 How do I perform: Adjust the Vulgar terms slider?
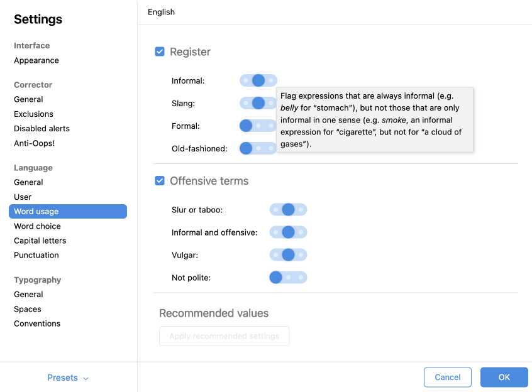tap(288, 255)
